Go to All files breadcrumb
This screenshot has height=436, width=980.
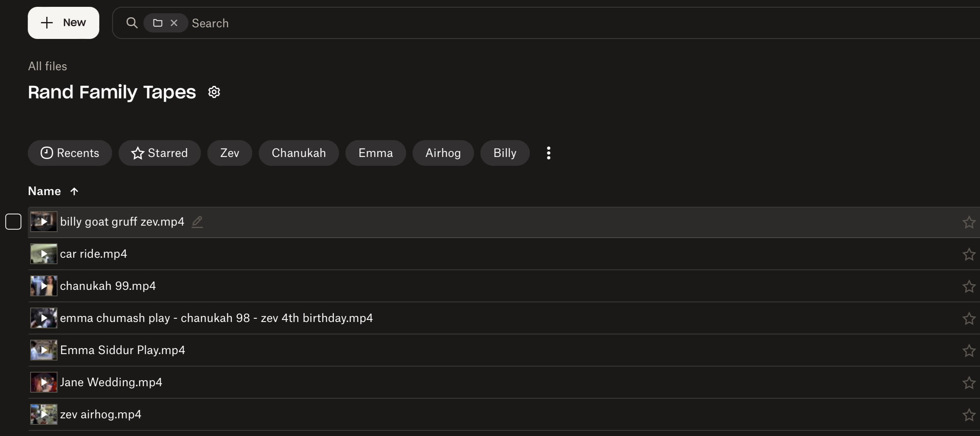(x=47, y=66)
